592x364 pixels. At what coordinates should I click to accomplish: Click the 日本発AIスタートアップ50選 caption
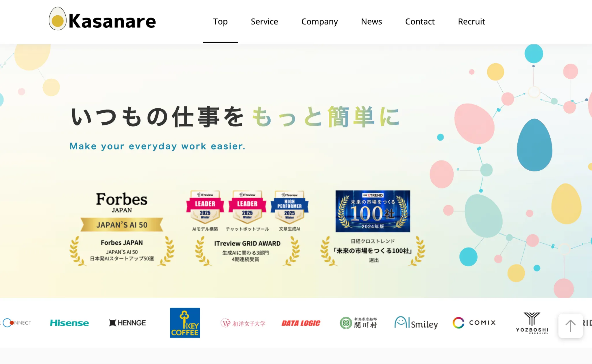(122, 258)
